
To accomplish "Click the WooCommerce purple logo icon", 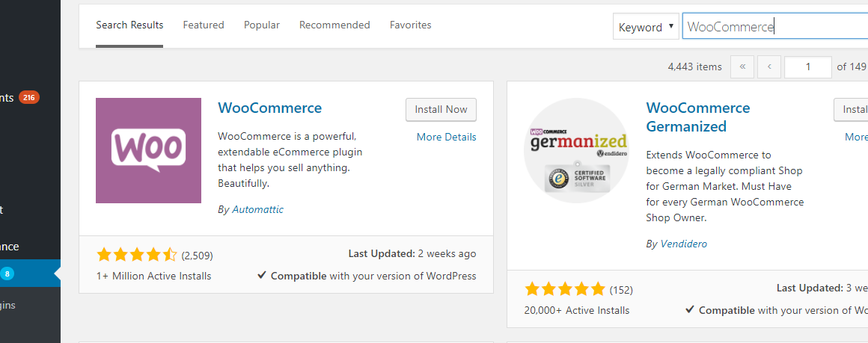I will pos(148,150).
